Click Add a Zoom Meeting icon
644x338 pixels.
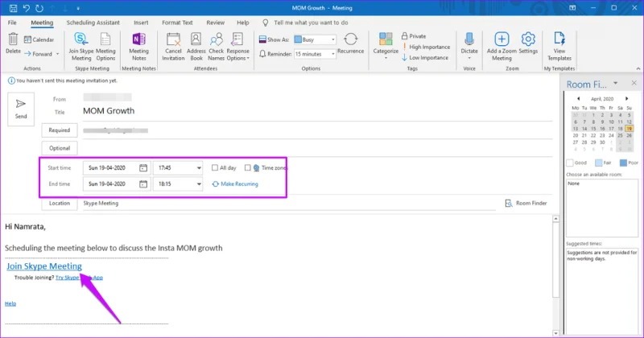tap(502, 47)
